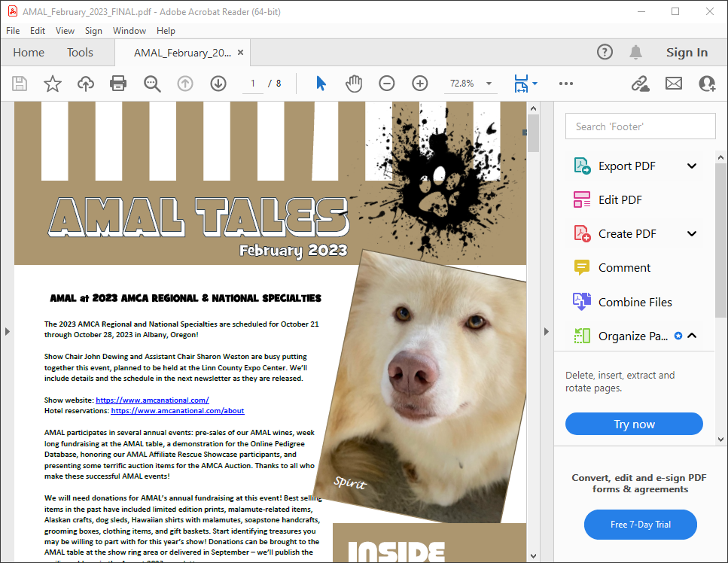
Task: Click document scrollbar down arrow
Action: click(533, 555)
